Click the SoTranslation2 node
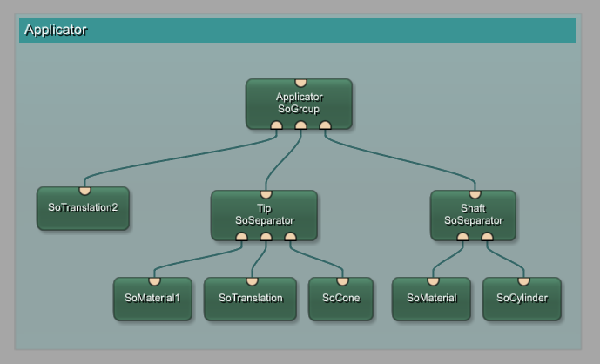 click(83, 209)
